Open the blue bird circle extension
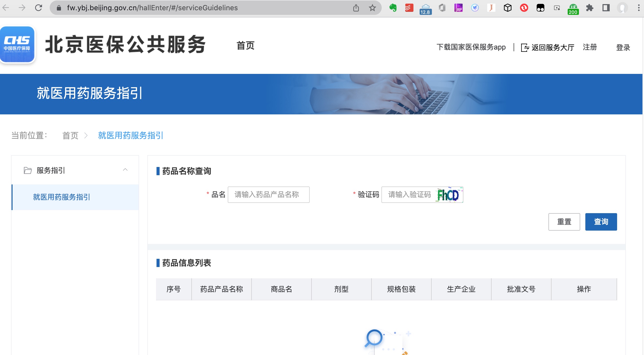Screen dimensions: 644x355 pos(475,8)
